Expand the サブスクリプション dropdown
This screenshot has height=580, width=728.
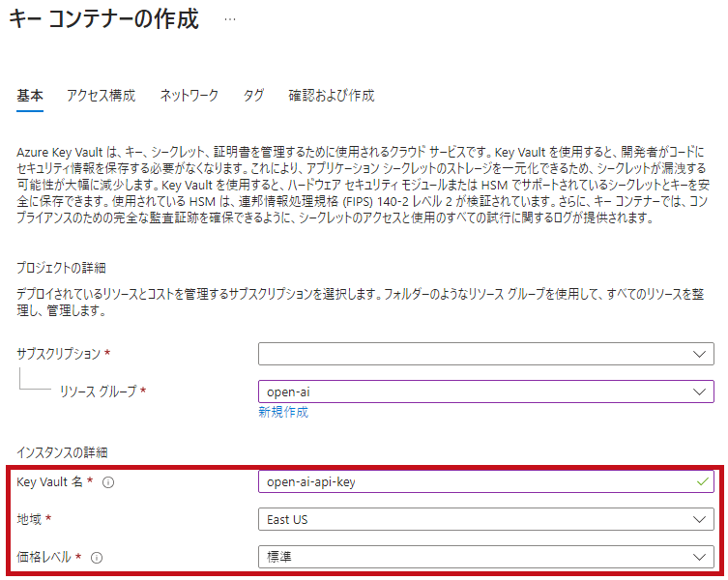(485, 354)
